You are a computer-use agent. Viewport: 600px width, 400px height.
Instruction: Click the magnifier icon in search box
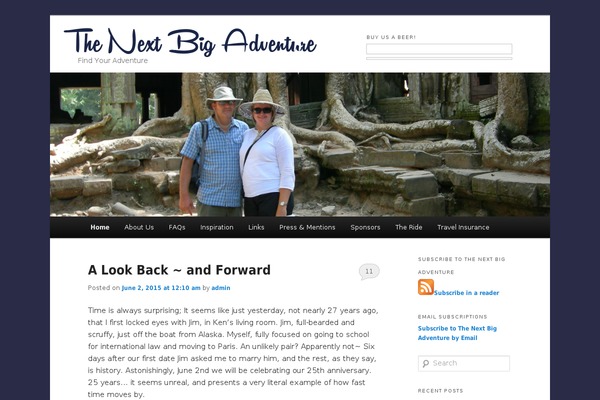pos(426,363)
